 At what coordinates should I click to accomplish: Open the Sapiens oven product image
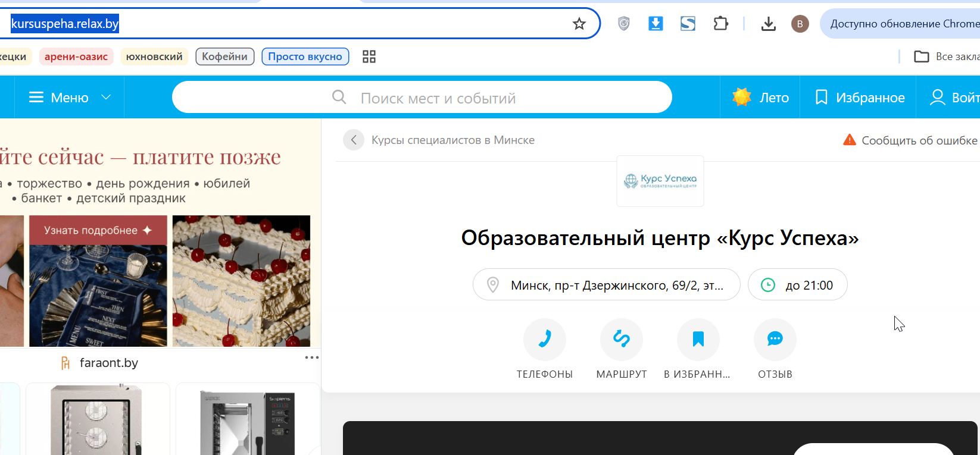248,419
